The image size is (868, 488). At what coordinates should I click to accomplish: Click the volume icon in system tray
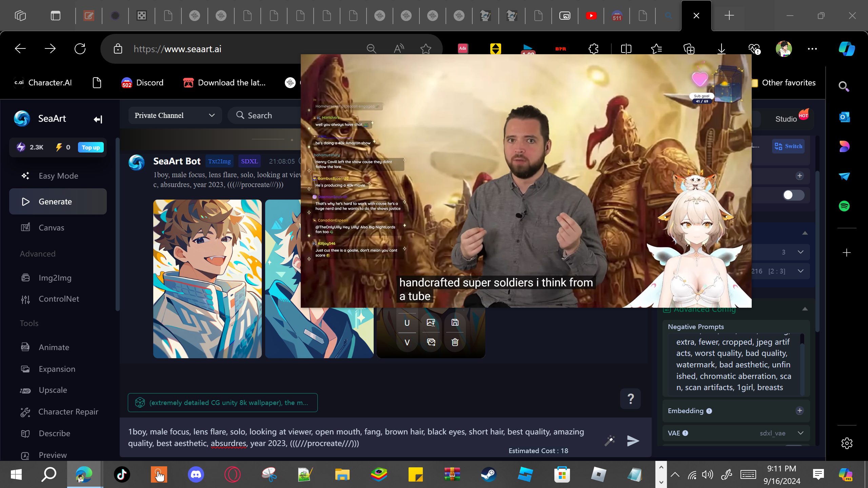[x=708, y=475]
